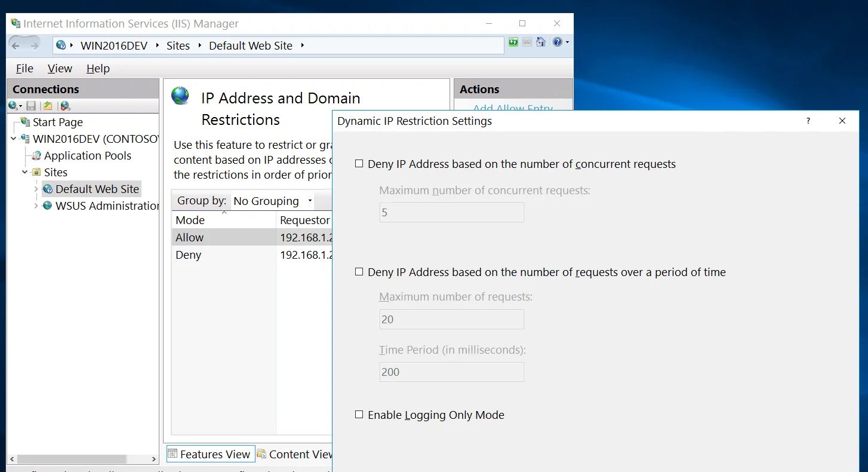The height and width of the screenshot is (472, 868).
Task: Click the Mode column header
Action: [224, 219]
